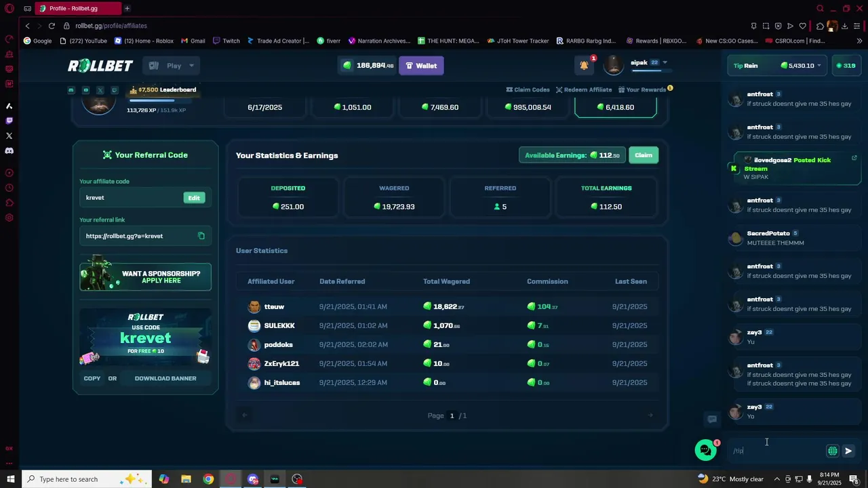Show more bookmarks chevron
Image resolution: width=868 pixels, height=488 pixels.
[x=859, y=41]
